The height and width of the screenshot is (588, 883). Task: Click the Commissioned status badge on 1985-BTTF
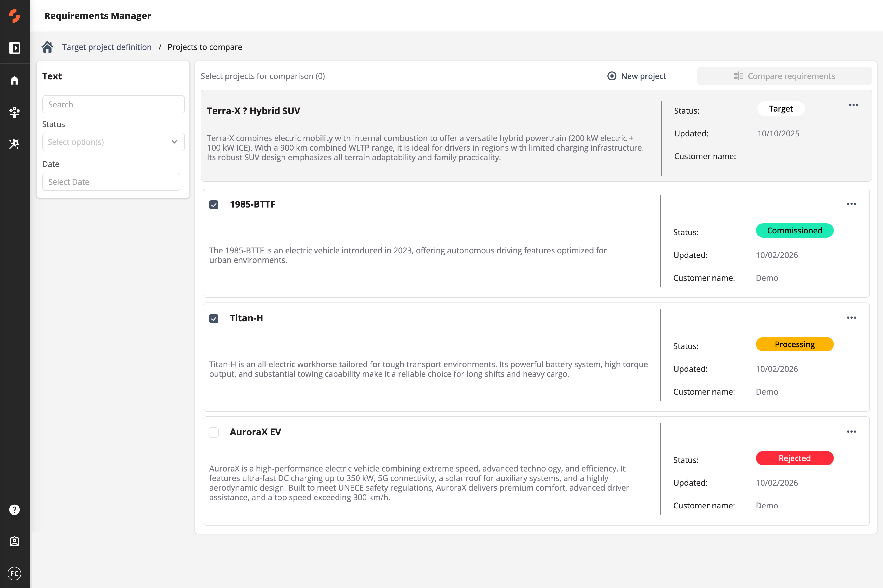[794, 230]
